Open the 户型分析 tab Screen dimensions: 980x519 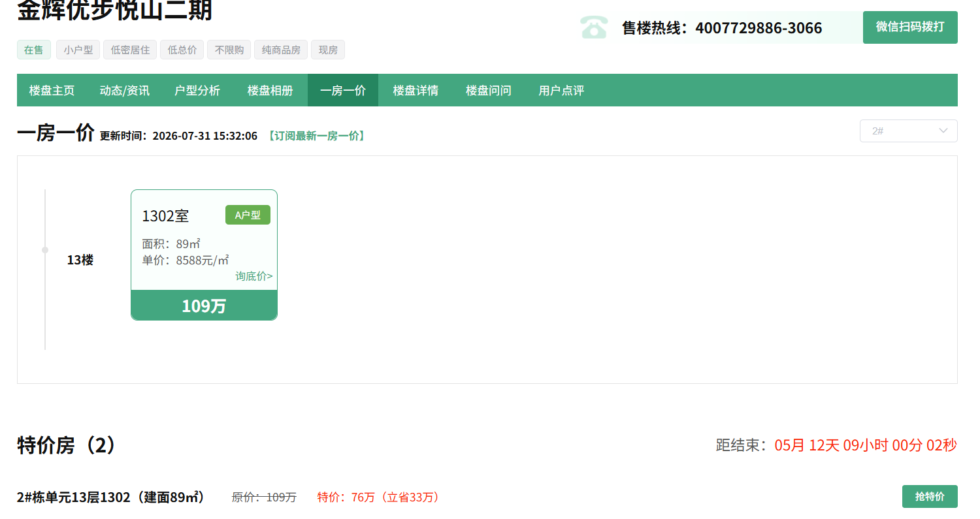(x=197, y=90)
